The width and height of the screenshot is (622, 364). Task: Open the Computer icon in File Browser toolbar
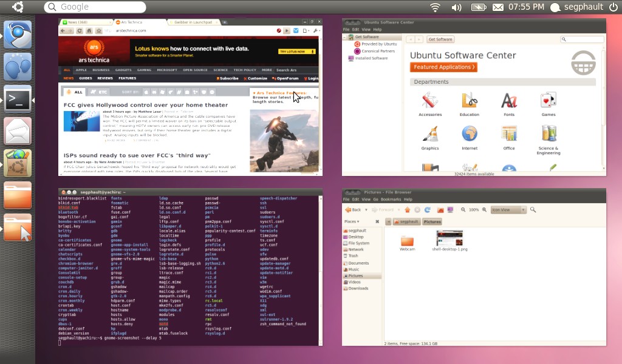(450, 209)
